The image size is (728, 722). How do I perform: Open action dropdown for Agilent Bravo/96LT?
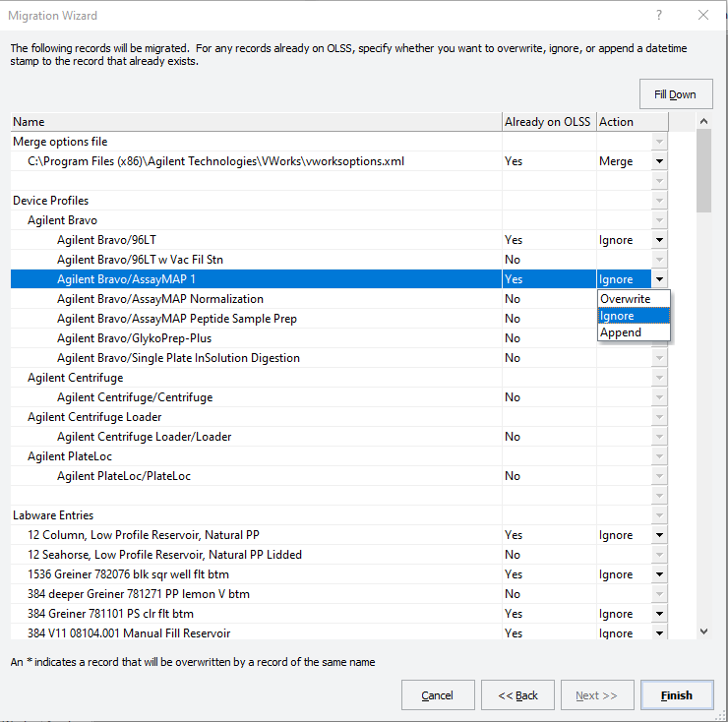[x=659, y=240]
